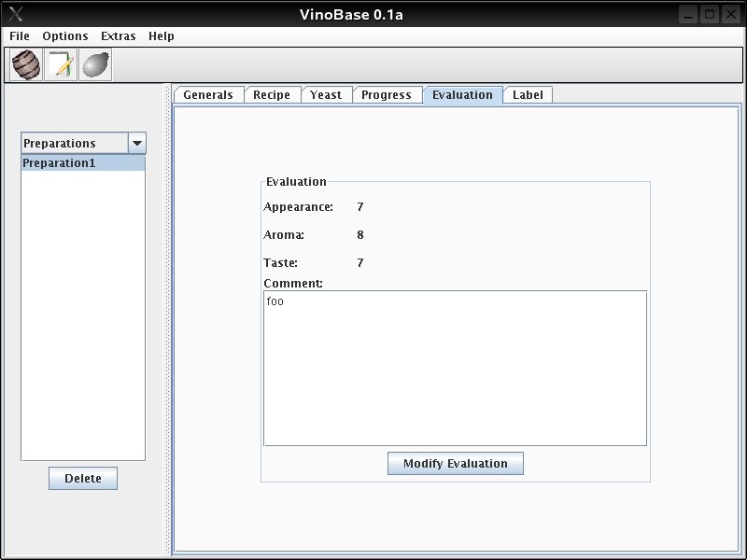This screenshot has height=560, width=747.
Task: Switch to the Generals tab
Action: click(x=208, y=95)
